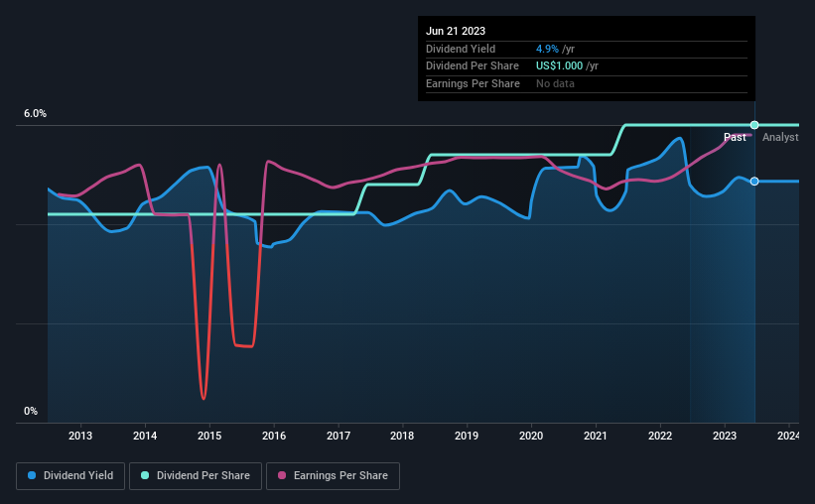Click the blue Dividend Yield legend dot
Screen dimensions: 815x504
pos(32,475)
